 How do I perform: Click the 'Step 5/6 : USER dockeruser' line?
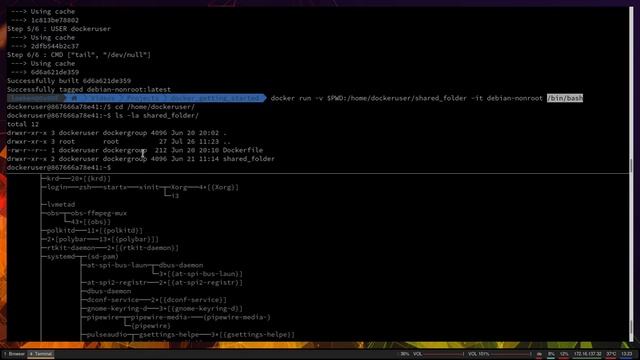(59, 29)
